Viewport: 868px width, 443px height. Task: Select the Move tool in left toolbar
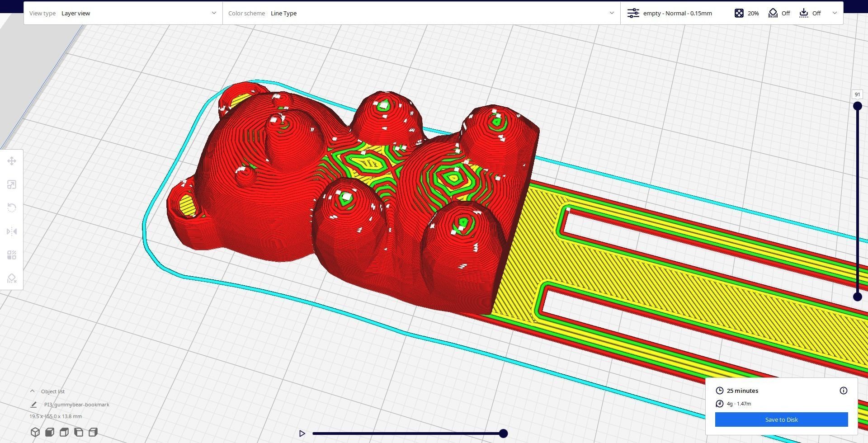point(12,161)
